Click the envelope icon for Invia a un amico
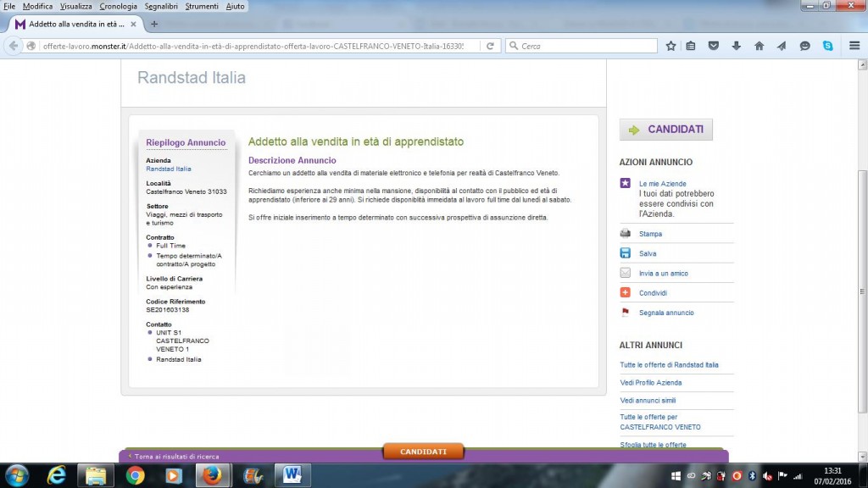 click(x=625, y=273)
